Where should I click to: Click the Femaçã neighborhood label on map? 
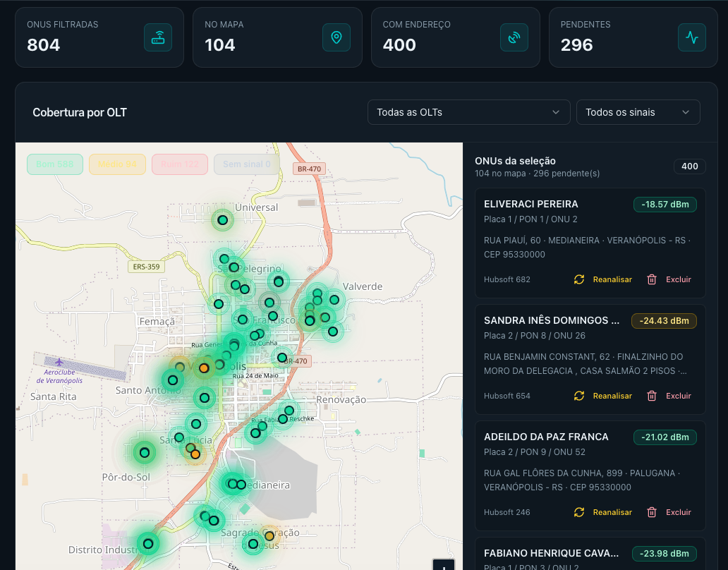click(x=157, y=321)
